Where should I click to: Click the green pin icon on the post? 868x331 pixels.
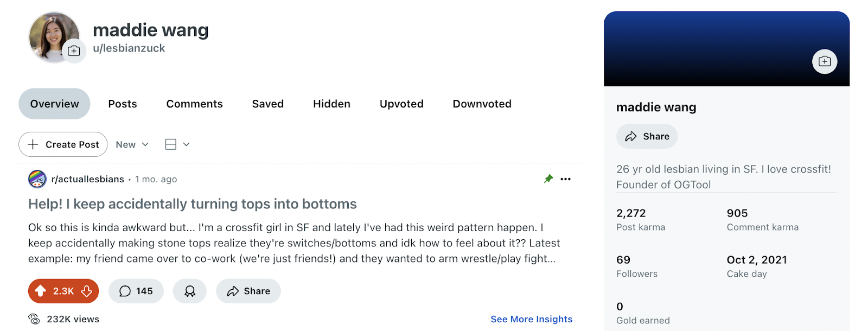(x=548, y=179)
